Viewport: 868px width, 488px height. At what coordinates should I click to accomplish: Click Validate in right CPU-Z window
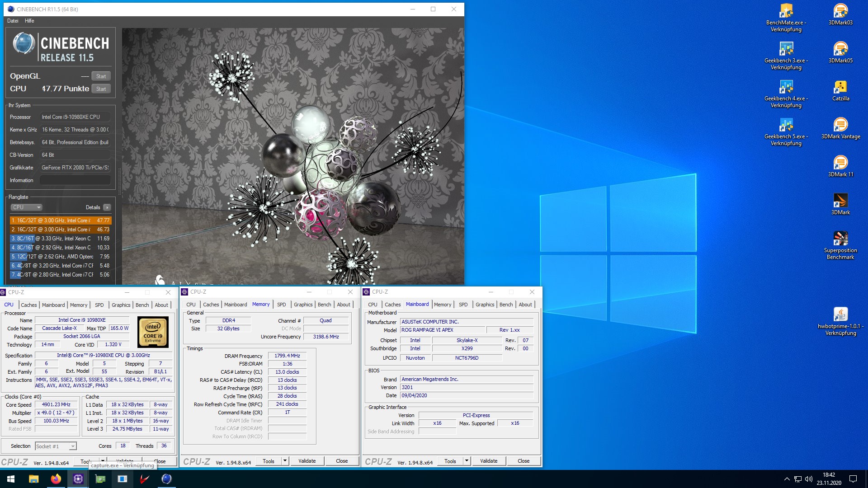pos(489,461)
